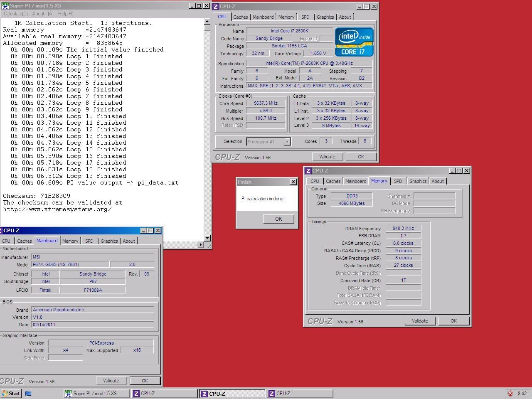Screen dimensions: 532x399
Task: Click the Bus Speed 100.7 MHz value
Action: point(266,118)
